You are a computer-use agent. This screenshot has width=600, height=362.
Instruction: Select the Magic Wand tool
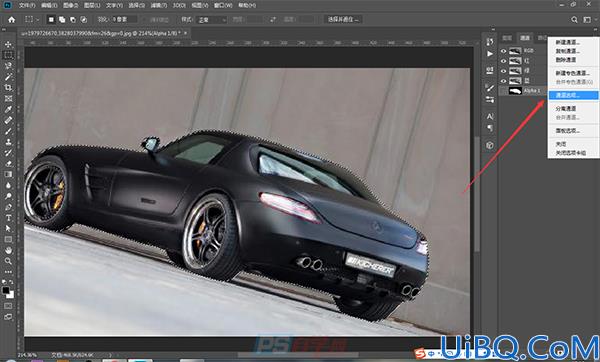(8, 77)
